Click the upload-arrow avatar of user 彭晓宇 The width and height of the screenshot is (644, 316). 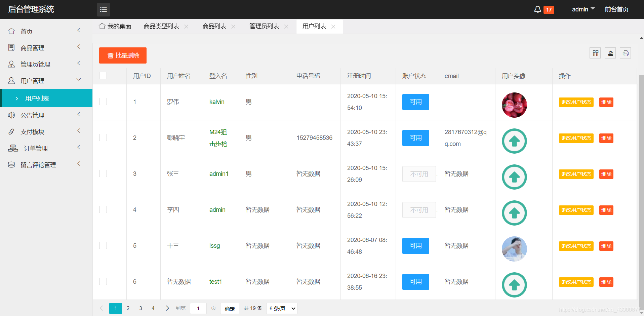(514, 141)
